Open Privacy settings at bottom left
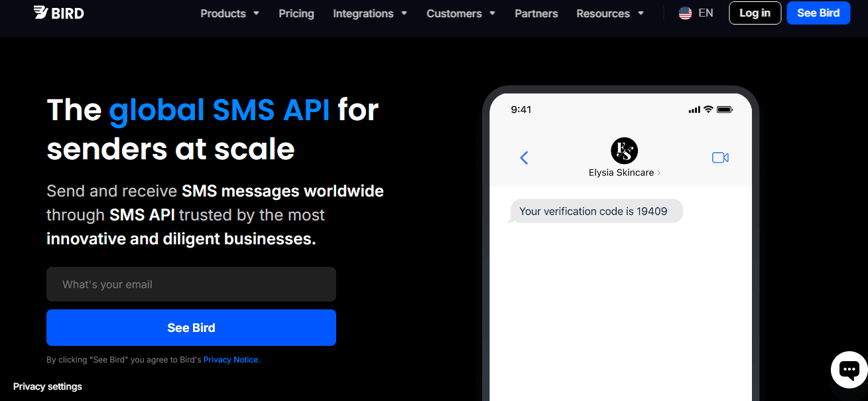 pos(48,386)
